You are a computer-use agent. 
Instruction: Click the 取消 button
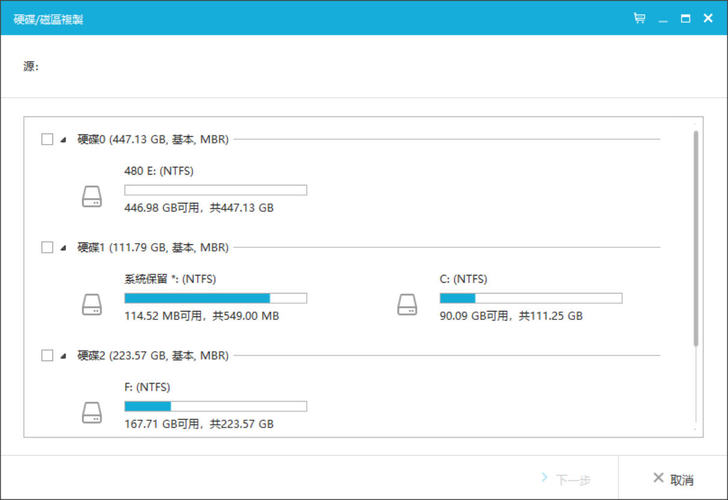click(x=673, y=479)
